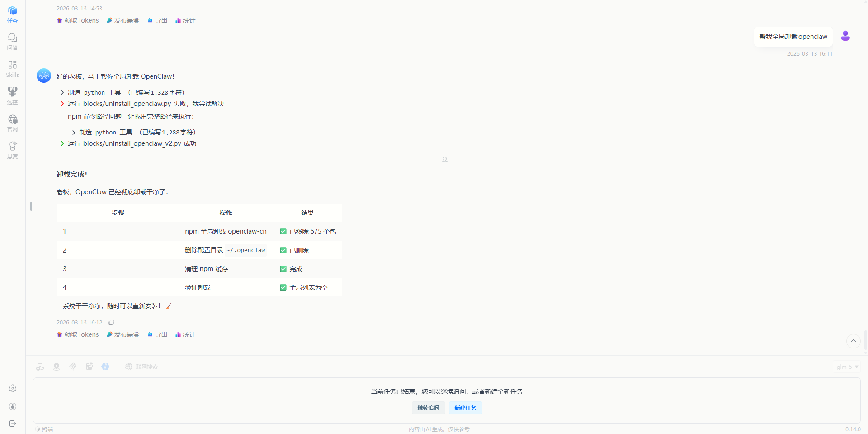Click the 操作 table header
868x434 pixels.
point(226,213)
